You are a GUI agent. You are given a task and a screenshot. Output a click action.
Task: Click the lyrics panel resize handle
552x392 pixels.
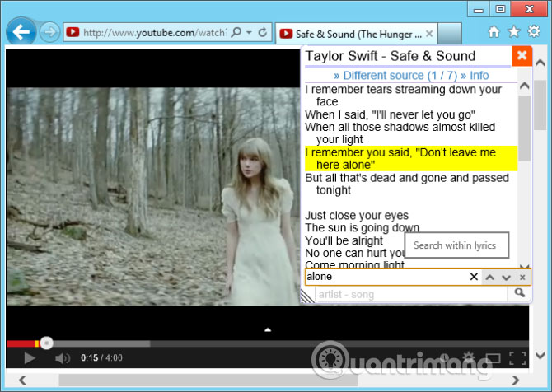[x=306, y=296]
